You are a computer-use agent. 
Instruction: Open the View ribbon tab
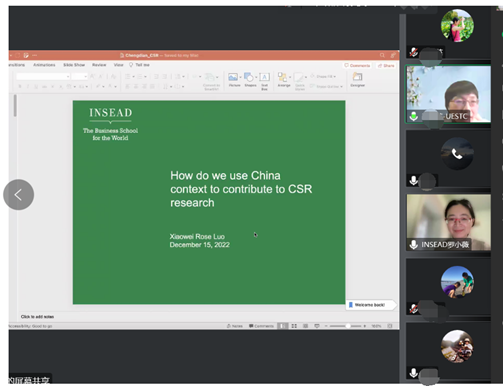(118, 65)
